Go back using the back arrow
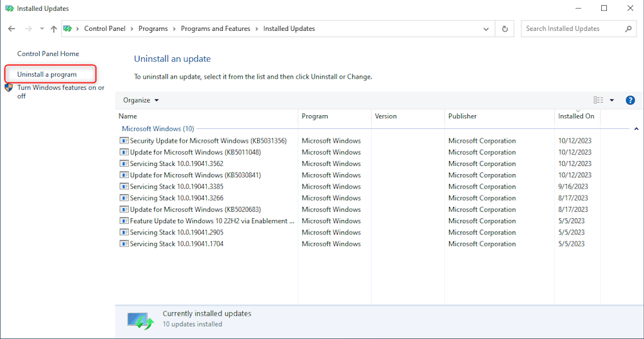The height and width of the screenshot is (339, 644). (11, 29)
